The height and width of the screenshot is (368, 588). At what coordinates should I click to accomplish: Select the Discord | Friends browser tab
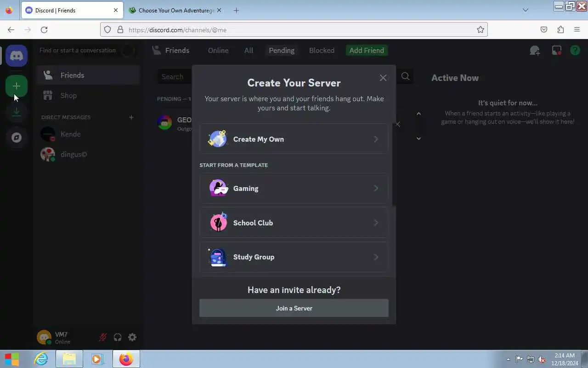coord(72,10)
